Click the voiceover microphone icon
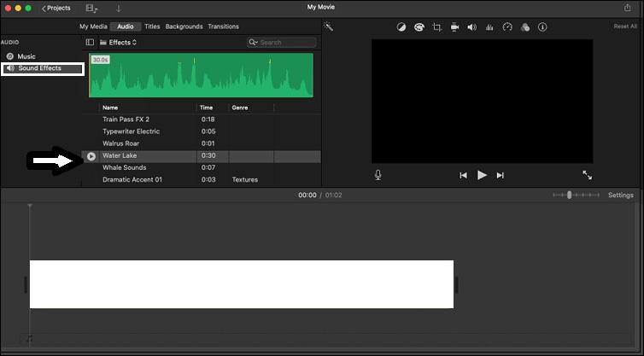 [378, 175]
